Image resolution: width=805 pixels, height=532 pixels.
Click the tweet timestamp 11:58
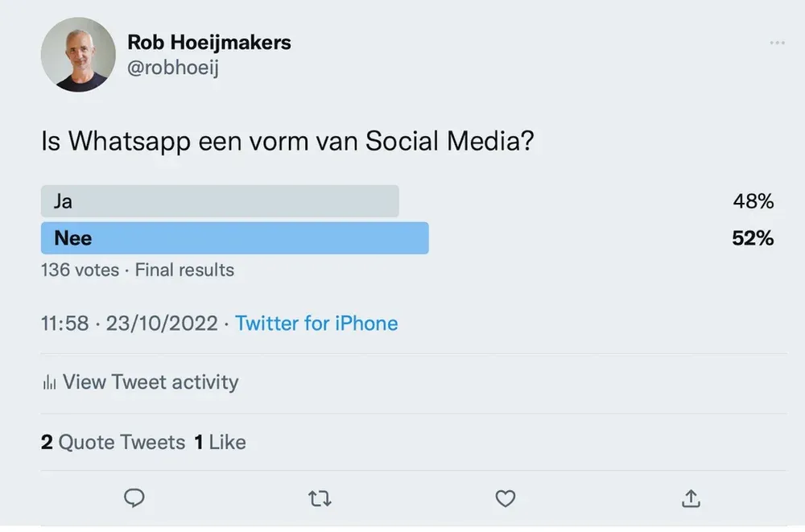63,323
